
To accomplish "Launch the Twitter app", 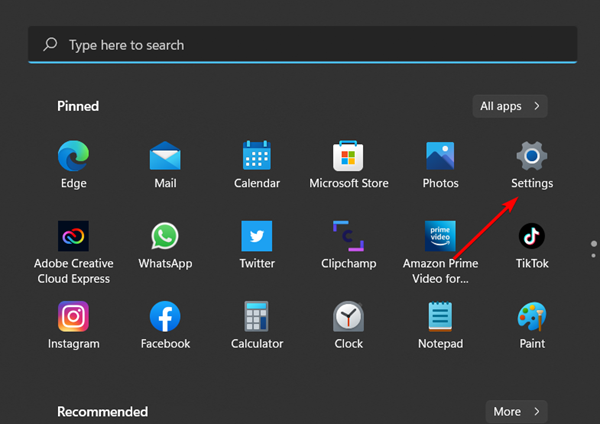I will pyautogui.click(x=257, y=237).
